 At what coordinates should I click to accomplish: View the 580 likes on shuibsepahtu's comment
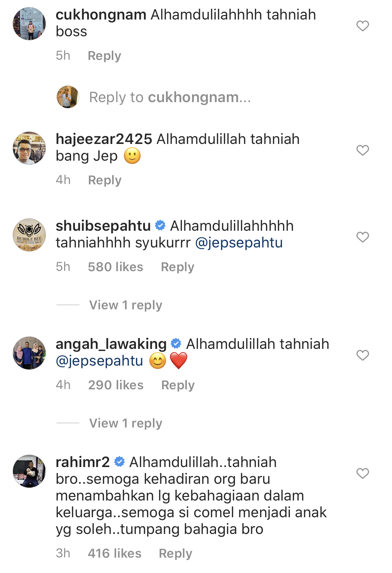click(116, 267)
